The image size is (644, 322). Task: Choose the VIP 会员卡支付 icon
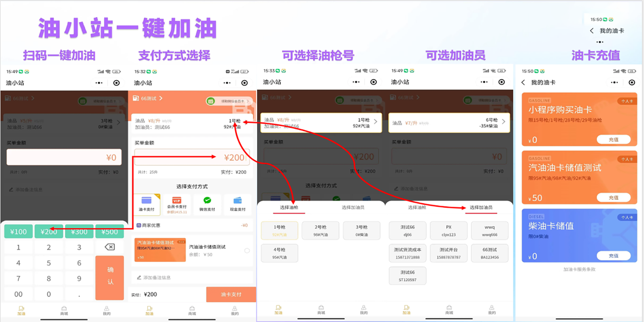point(177,200)
